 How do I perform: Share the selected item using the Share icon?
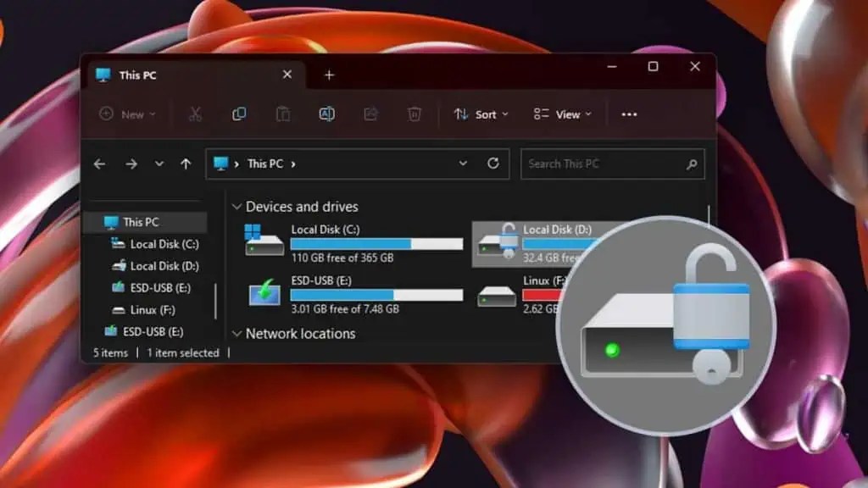(370, 114)
